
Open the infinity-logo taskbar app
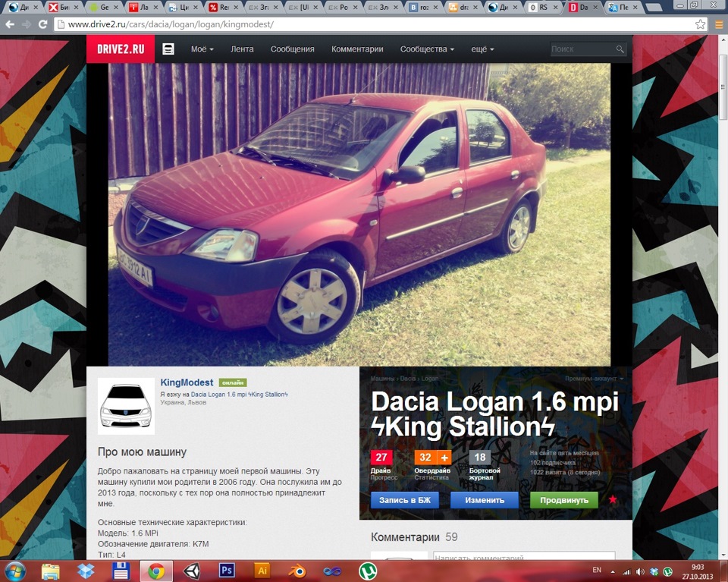click(332, 571)
